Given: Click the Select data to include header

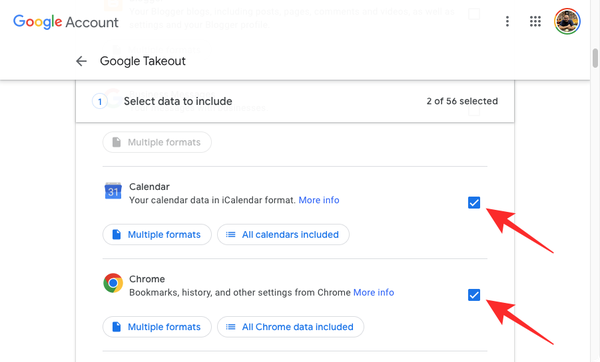Looking at the screenshot, I should point(178,101).
